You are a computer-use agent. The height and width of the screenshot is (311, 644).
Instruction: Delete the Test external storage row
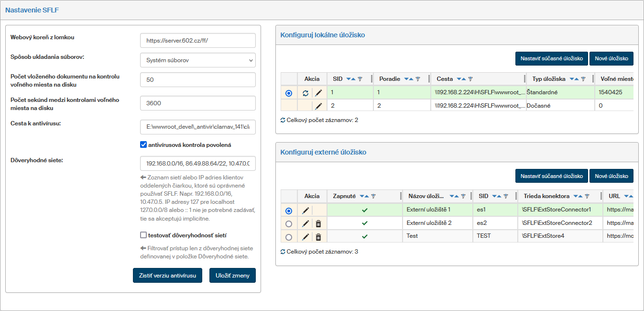318,236
